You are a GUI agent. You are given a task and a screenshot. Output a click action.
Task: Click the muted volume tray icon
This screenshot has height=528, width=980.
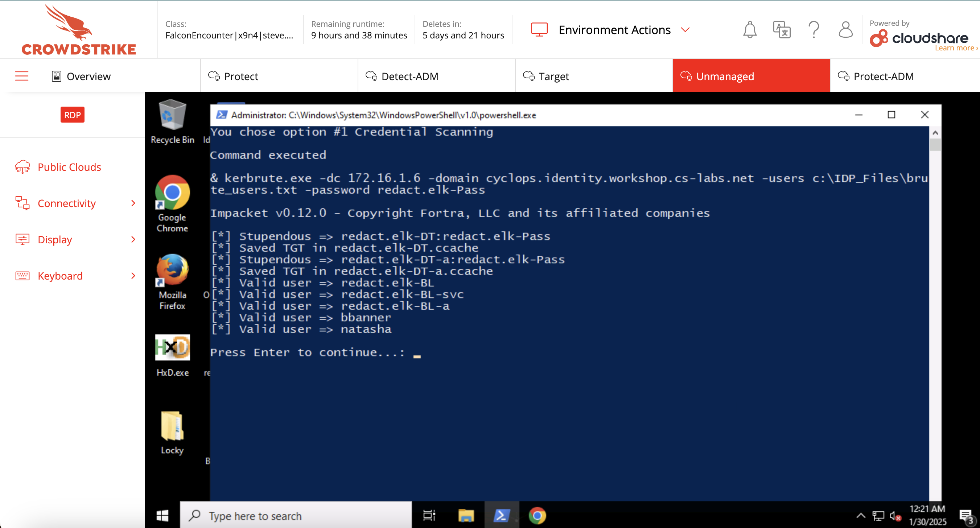(895, 516)
